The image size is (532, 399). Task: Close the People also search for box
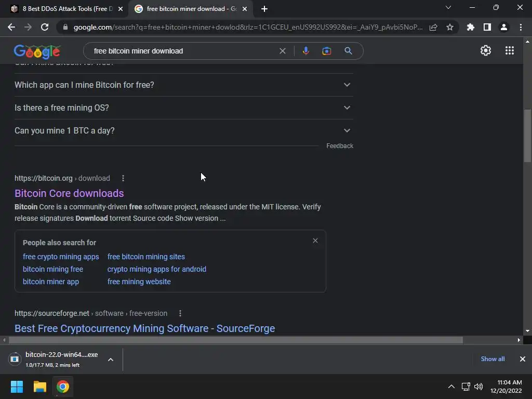tap(315, 241)
